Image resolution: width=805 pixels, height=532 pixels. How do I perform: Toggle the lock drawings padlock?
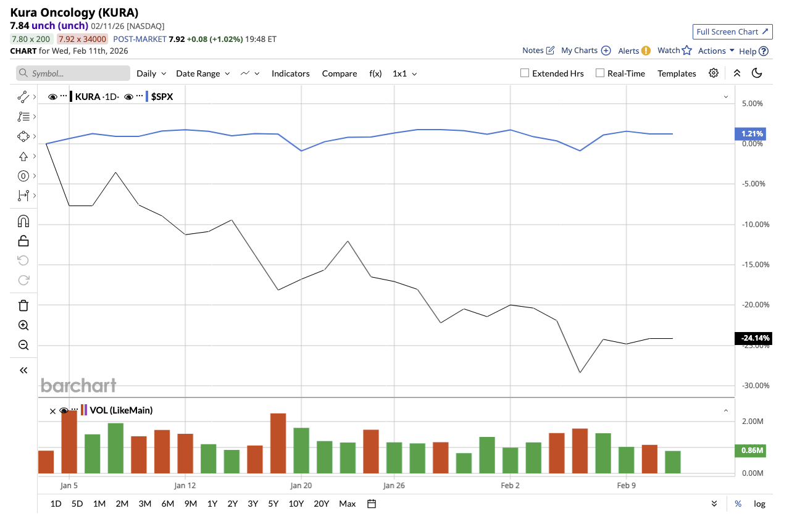(x=23, y=241)
